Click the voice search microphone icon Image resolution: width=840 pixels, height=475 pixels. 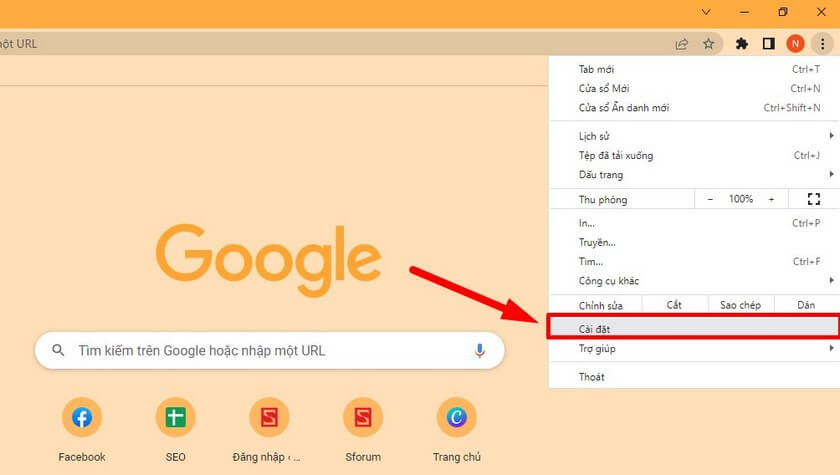click(479, 351)
